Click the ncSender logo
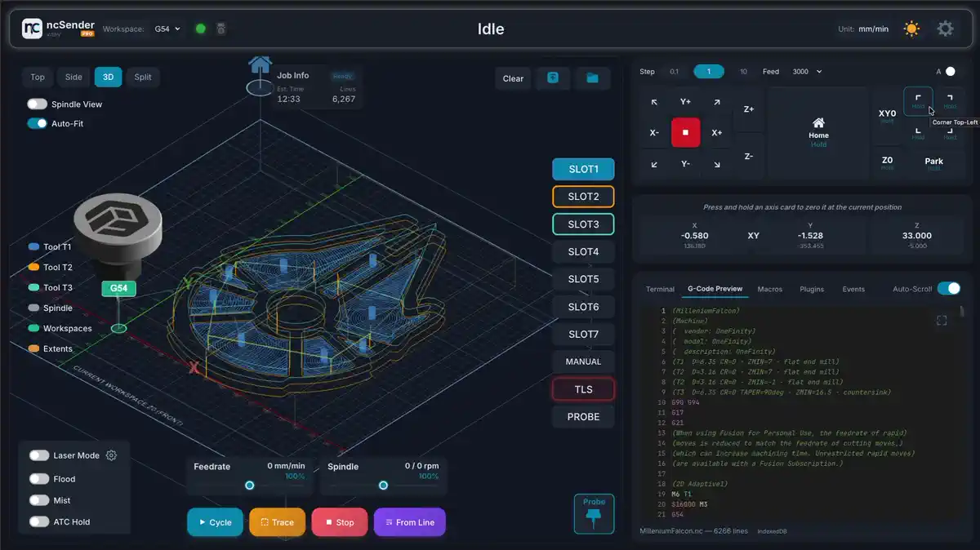Image resolution: width=980 pixels, height=550 pixels. click(x=32, y=29)
